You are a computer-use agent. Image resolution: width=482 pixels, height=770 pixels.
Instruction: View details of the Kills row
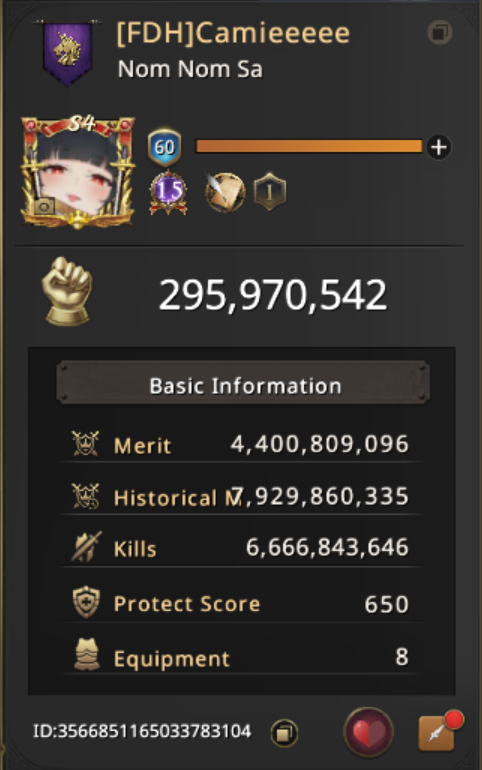[241, 548]
